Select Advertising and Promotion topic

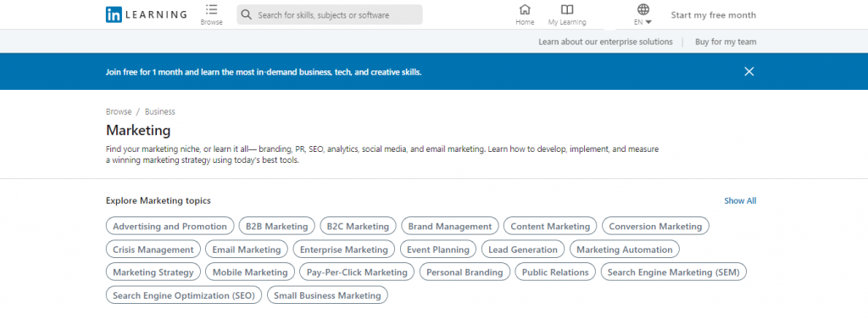(170, 227)
